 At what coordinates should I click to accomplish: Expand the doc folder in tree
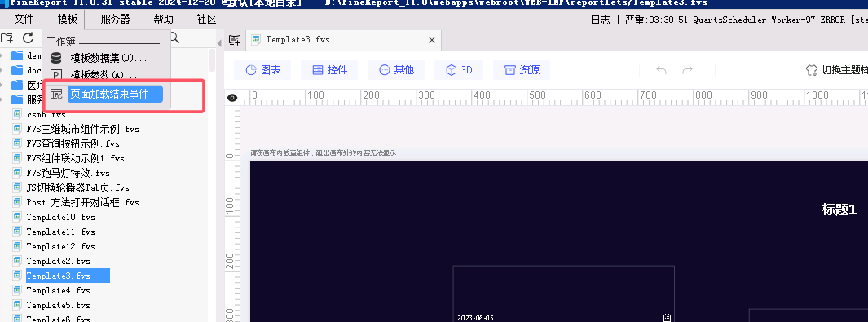(2, 70)
